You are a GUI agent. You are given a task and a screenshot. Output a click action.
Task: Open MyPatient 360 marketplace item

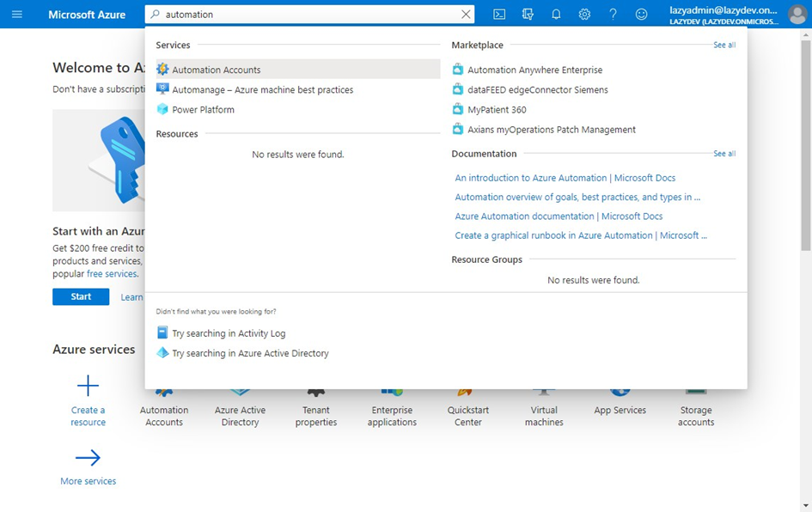(x=497, y=110)
